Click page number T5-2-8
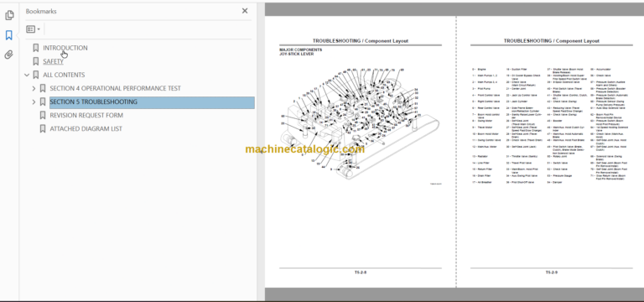 (x=361, y=273)
